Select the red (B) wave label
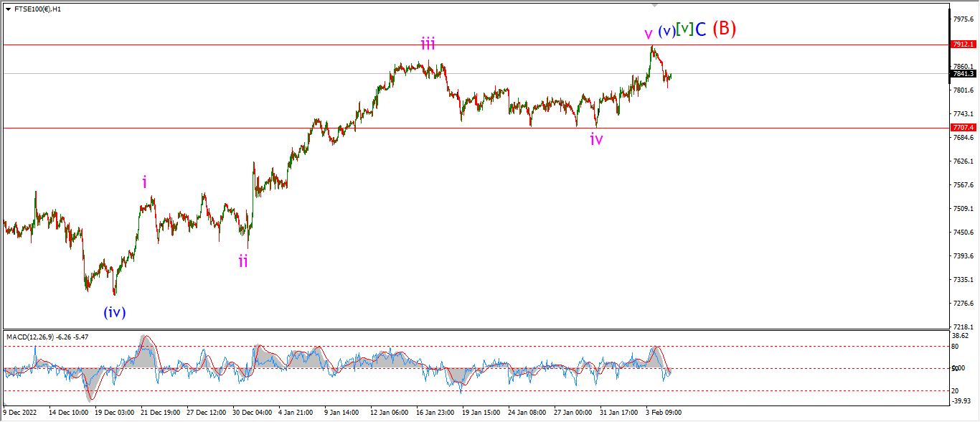980x422 pixels. pyautogui.click(x=724, y=29)
